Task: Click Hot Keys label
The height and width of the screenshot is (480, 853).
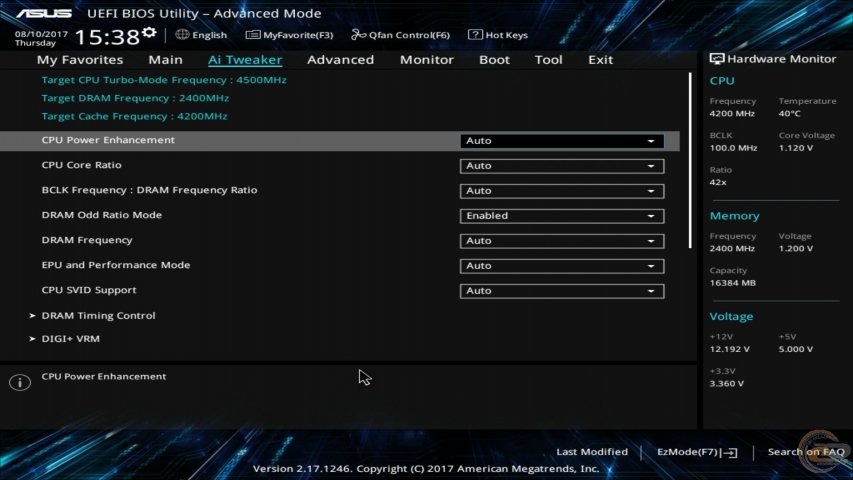Action: pyautogui.click(x=506, y=35)
